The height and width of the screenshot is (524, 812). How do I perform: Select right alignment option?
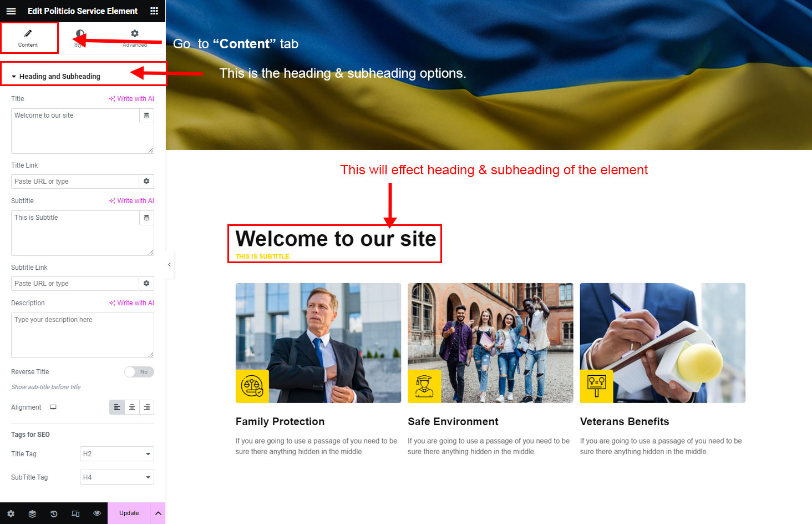coord(146,407)
